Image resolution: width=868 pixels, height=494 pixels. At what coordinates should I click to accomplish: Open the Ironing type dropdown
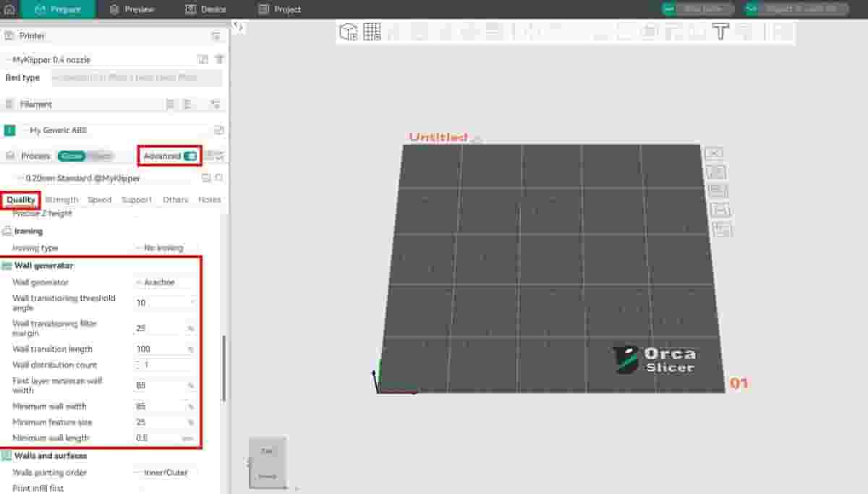pyautogui.click(x=165, y=248)
